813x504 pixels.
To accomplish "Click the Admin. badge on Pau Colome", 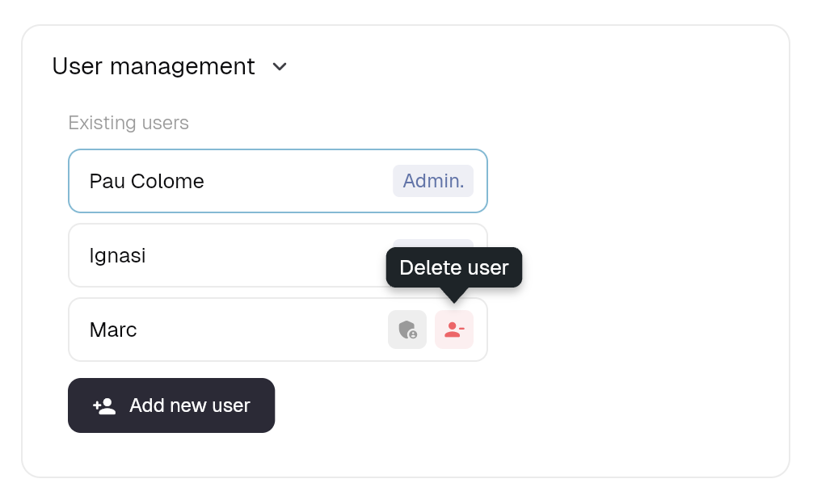I will click(433, 181).
